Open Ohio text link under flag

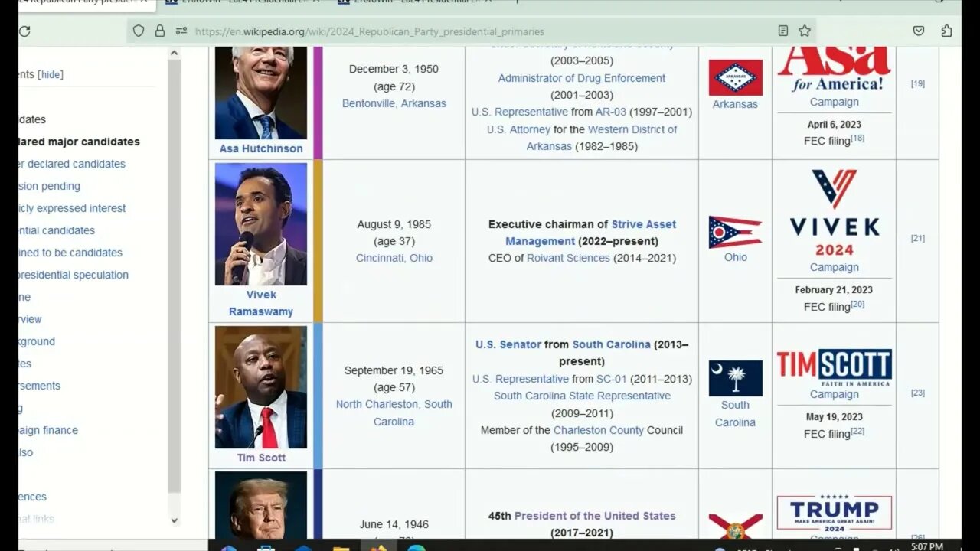735,257
